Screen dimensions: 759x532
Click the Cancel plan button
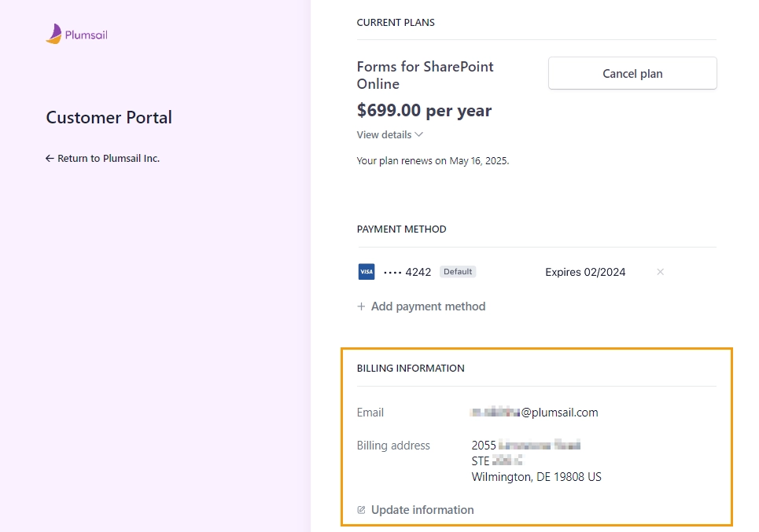tap(632, 74)
